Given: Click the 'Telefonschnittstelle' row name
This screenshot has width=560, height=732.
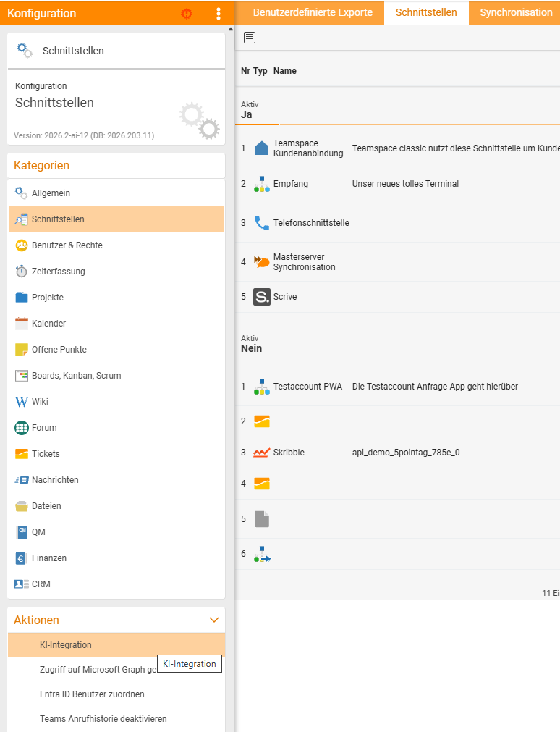Looking at the screenshot, I should pyautogui.click(x=311, y=223).
